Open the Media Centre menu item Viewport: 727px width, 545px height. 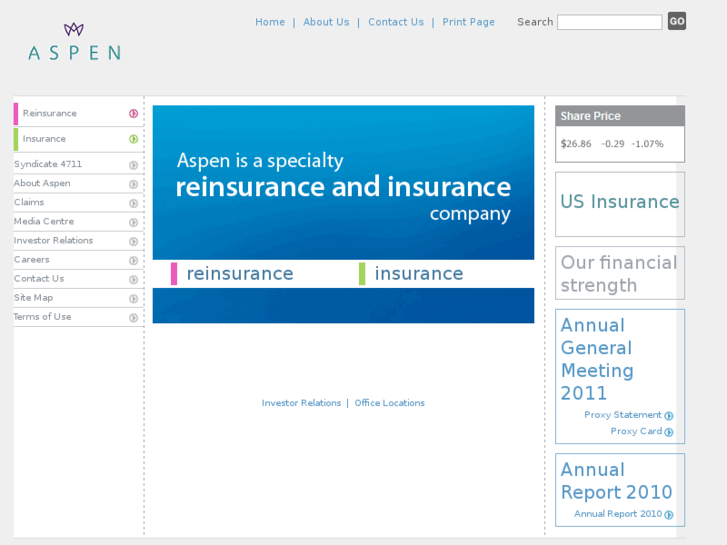[44, 221]
